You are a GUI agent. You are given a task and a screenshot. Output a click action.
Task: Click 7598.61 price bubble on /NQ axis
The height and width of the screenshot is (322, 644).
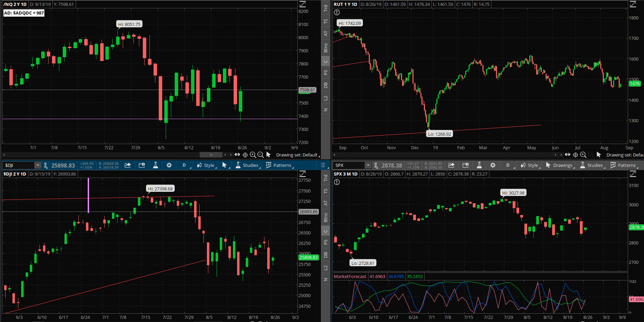pyautogui.click(x=307, y=90)
